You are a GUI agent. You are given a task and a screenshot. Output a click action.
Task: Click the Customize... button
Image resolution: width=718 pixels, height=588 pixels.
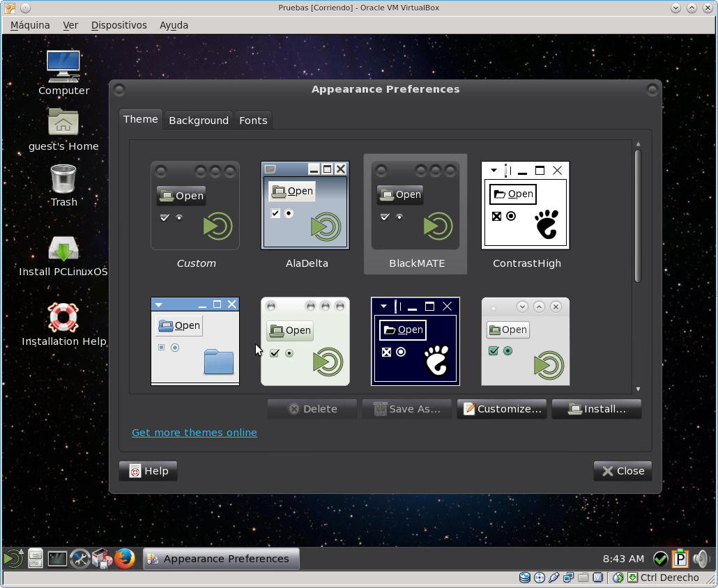coord(501,409)
